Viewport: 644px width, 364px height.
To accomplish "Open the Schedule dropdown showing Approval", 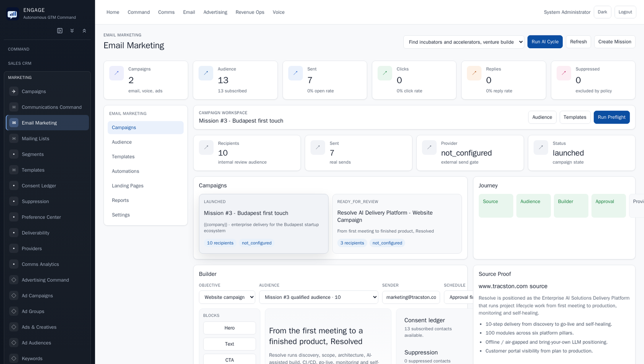I will tap(459, 297).
